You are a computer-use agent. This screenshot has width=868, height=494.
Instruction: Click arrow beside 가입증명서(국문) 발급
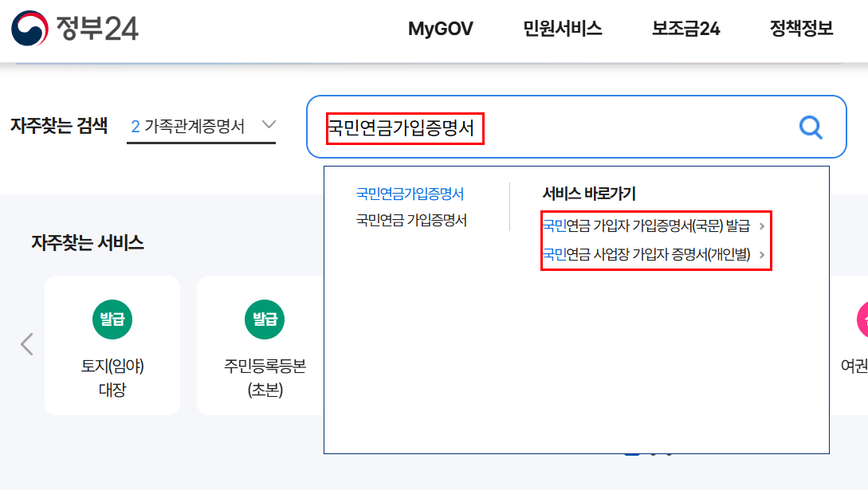click(x=762, y=226)
